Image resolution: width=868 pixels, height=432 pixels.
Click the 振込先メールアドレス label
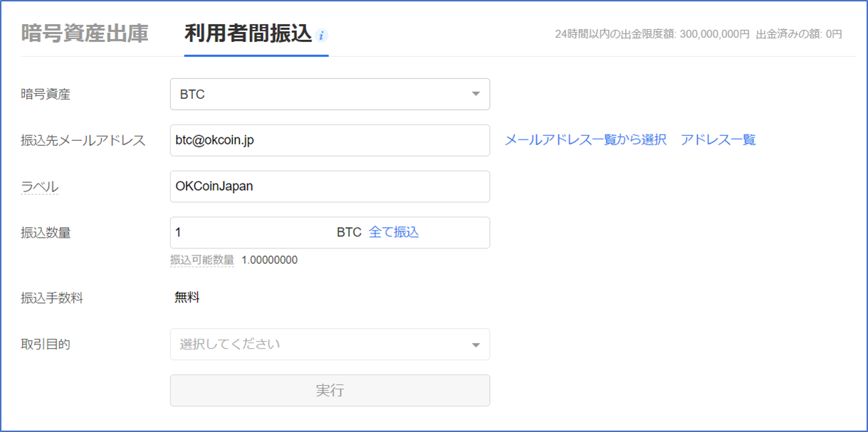click(83, 140)
